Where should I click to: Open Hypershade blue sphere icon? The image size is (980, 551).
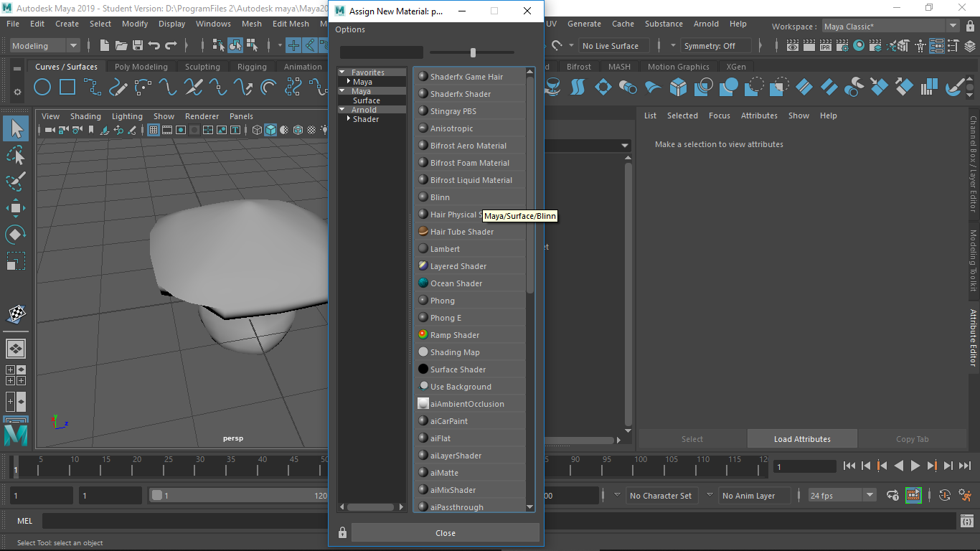tap(859, 45)
